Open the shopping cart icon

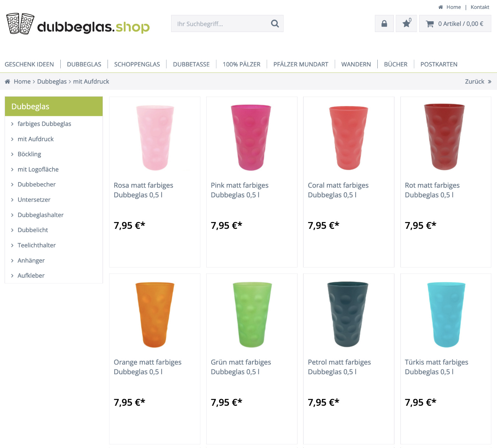[x=430, y=24]
